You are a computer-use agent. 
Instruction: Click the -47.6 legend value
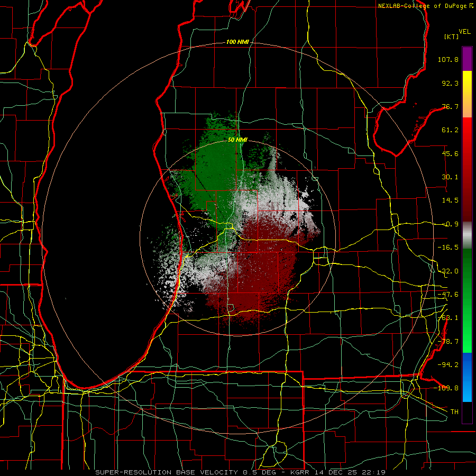[x=448, y=295]
